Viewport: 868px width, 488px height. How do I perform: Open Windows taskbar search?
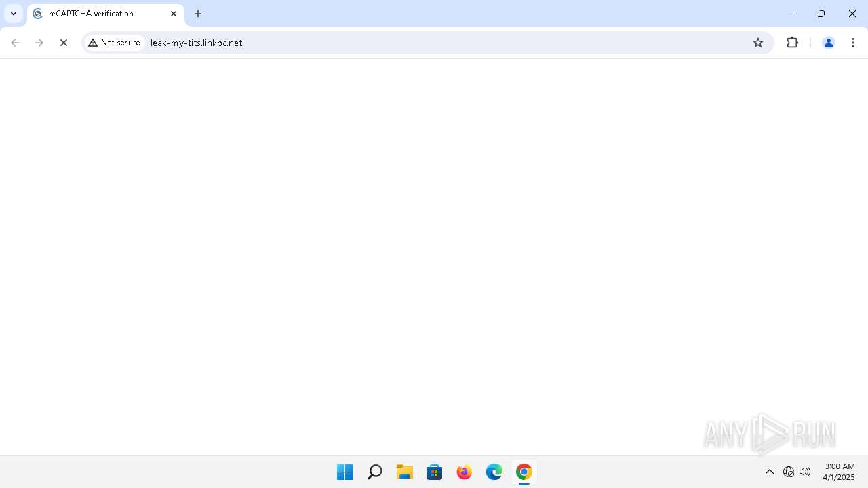pyautogui.click(x=374, y=472)
